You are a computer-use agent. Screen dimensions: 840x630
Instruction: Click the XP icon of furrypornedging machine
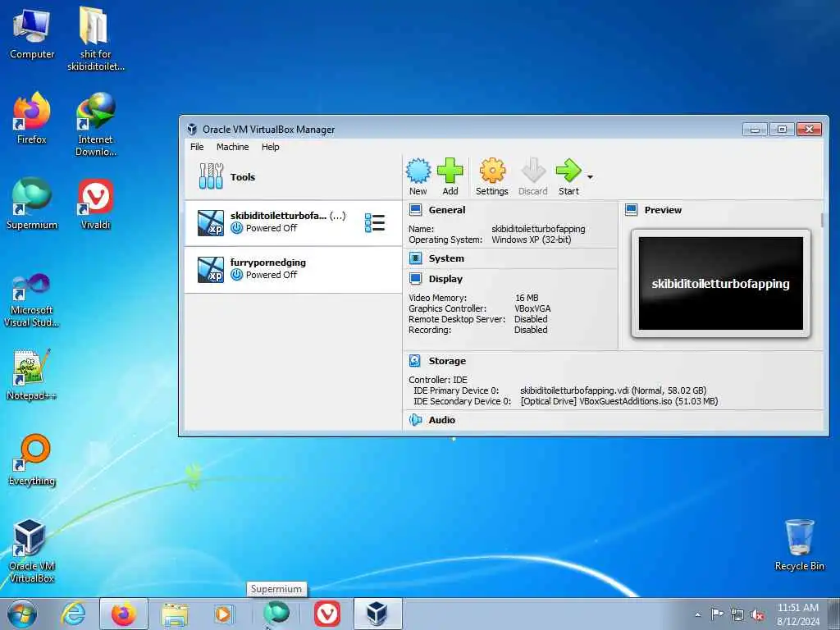(x=211, y=269)
